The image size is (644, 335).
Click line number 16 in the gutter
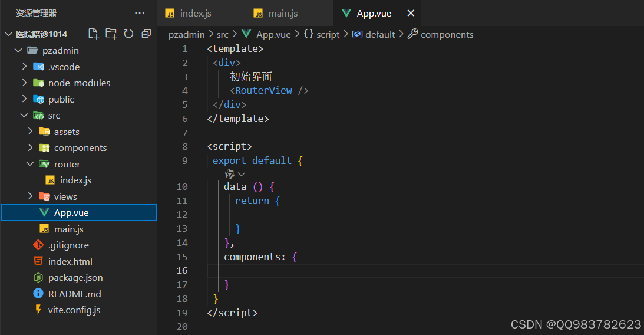click(x=182, y=271)
